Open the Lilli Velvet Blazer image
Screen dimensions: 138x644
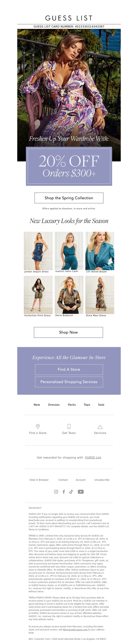point(100,251)
